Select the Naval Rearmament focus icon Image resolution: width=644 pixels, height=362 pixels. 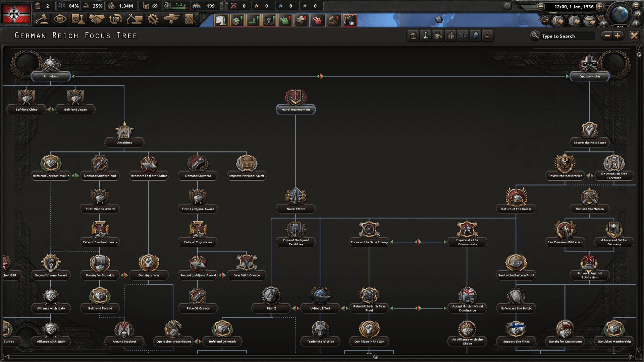click(296, 97)
